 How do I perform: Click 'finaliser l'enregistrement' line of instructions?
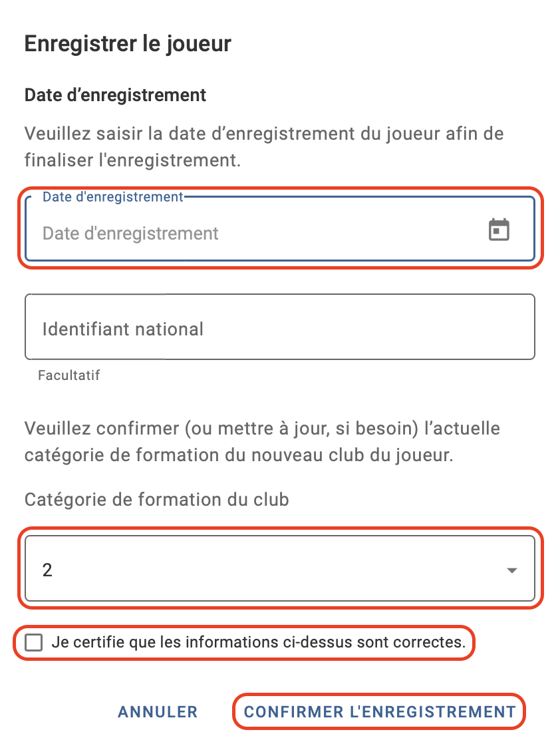coord(132,160)
